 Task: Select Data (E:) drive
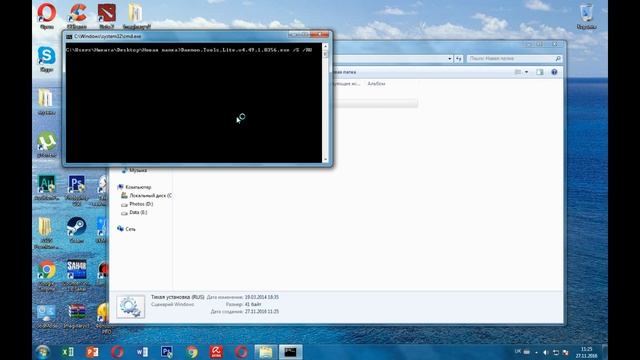point(134,212)
